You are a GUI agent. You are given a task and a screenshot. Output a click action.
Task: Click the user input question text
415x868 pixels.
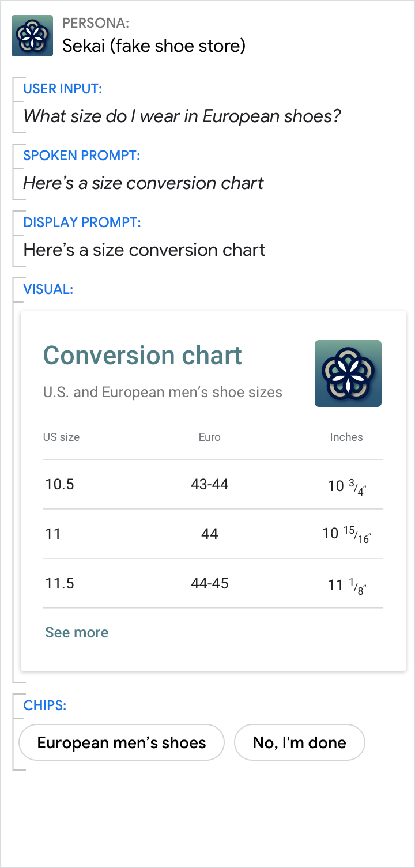182,116
